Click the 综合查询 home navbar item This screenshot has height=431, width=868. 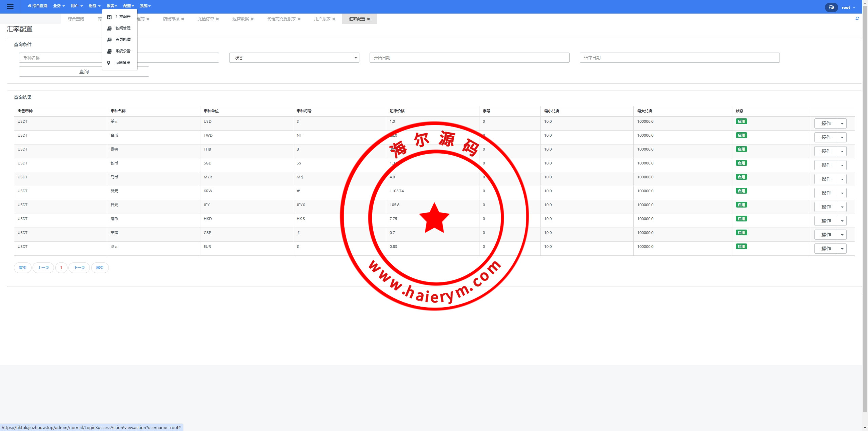[x=38, y=6]
